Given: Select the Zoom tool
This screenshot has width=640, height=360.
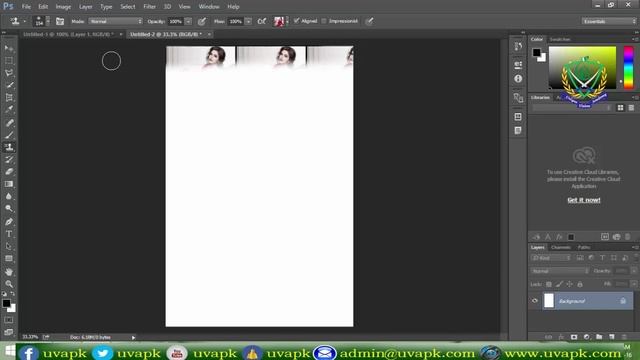Looking at the screenshot, I should [9, 284].
